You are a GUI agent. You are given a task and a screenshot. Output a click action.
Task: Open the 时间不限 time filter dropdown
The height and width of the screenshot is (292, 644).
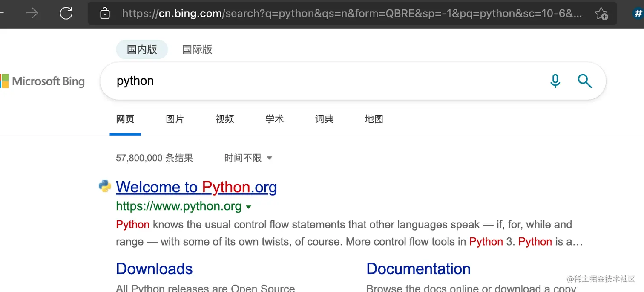click(x=248, y=158)
